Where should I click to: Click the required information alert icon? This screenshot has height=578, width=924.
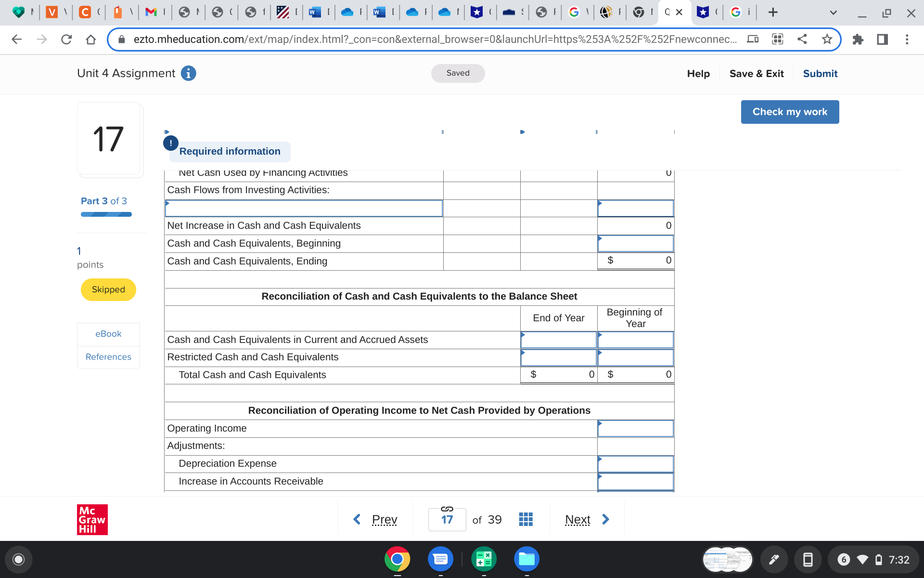[x=171, y=143]
